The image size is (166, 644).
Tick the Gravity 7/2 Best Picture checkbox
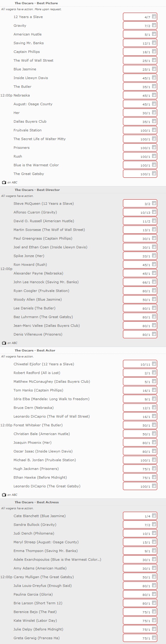pos(154,26)
